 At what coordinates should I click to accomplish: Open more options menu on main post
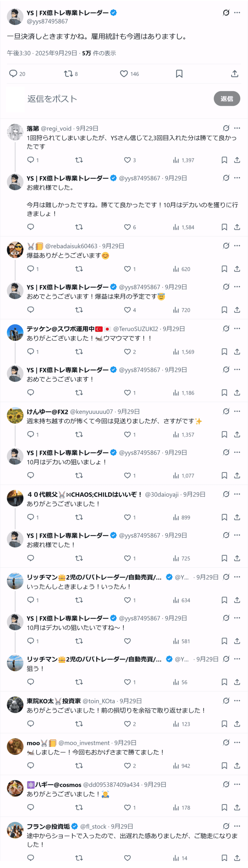(237, 13)
